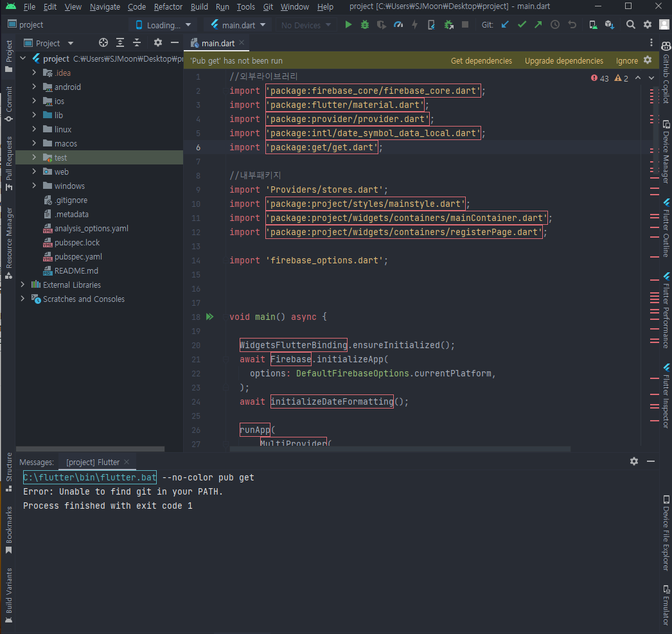Open the Device Manager toolbar icon
This screenshot has width=672, height=634.
point(593,25)
